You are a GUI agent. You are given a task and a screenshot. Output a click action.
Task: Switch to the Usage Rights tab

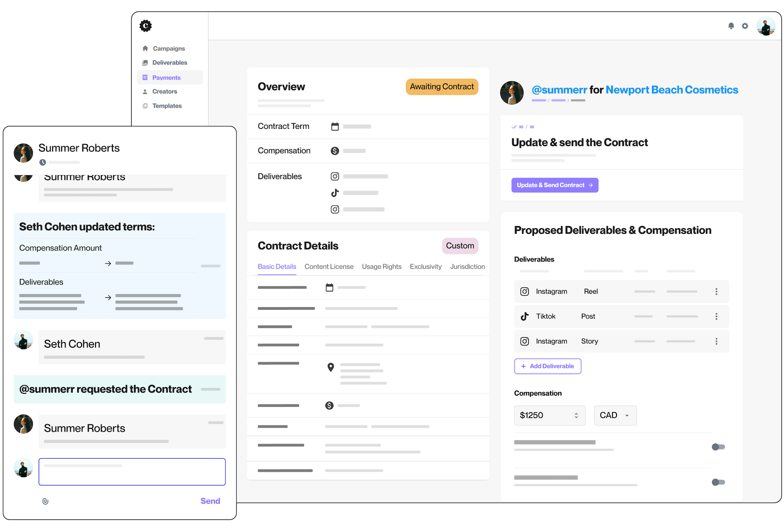[x=381, y=266]
